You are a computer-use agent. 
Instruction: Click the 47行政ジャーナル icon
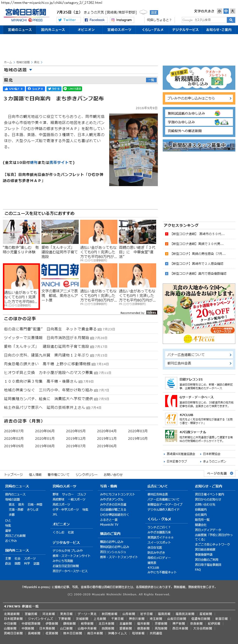pyautogui.click(x=171, y=436)
